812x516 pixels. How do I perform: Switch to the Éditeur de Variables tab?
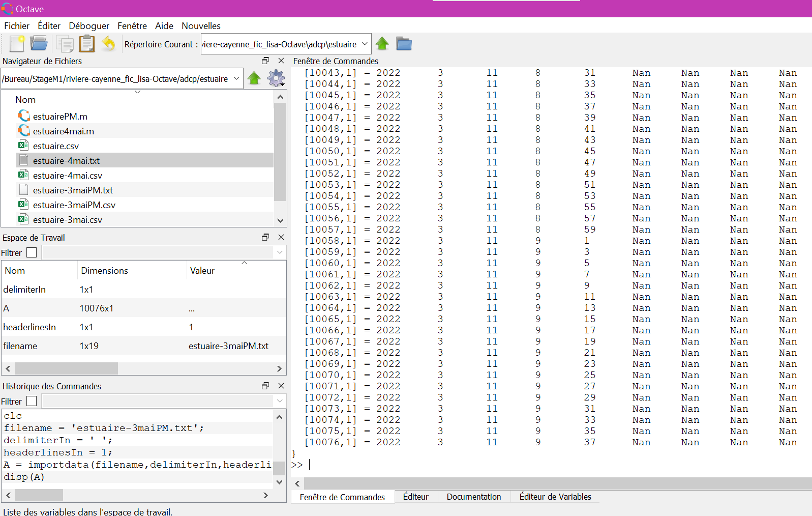coord(555,497)
